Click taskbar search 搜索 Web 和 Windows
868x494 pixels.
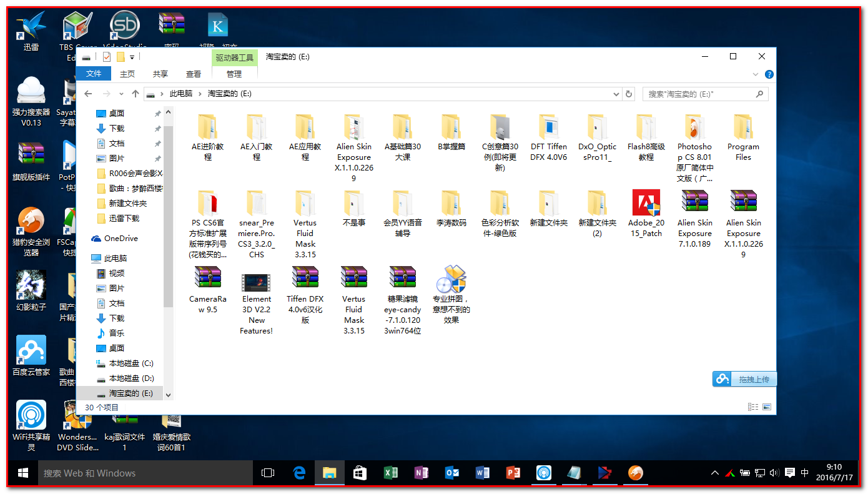[145, 473]
